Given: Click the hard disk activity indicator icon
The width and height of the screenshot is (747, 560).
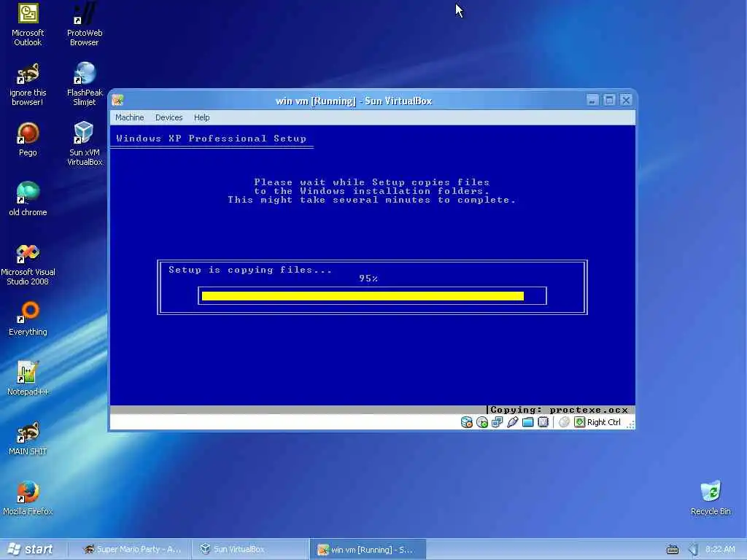Looking at the screenshot, I should pos(466,422).
